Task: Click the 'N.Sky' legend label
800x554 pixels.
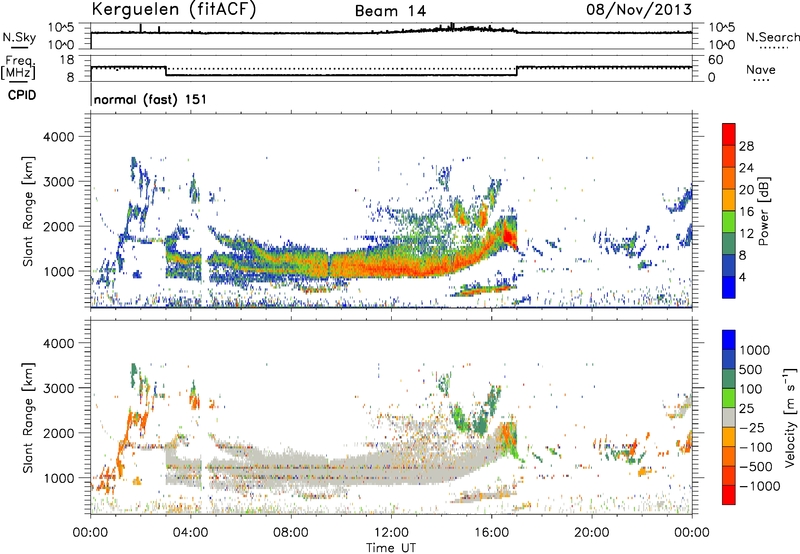Action: pyautogui.click(x=19, y=37)
